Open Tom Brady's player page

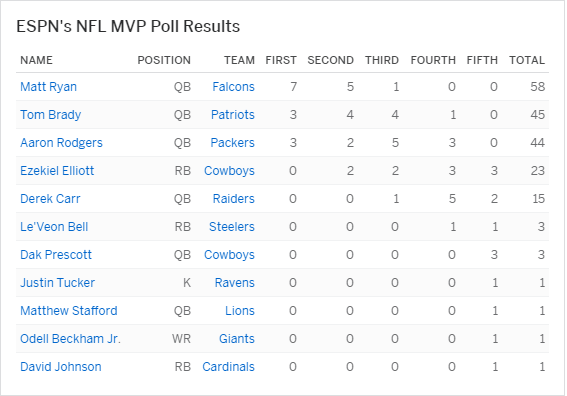coord(51,115)
